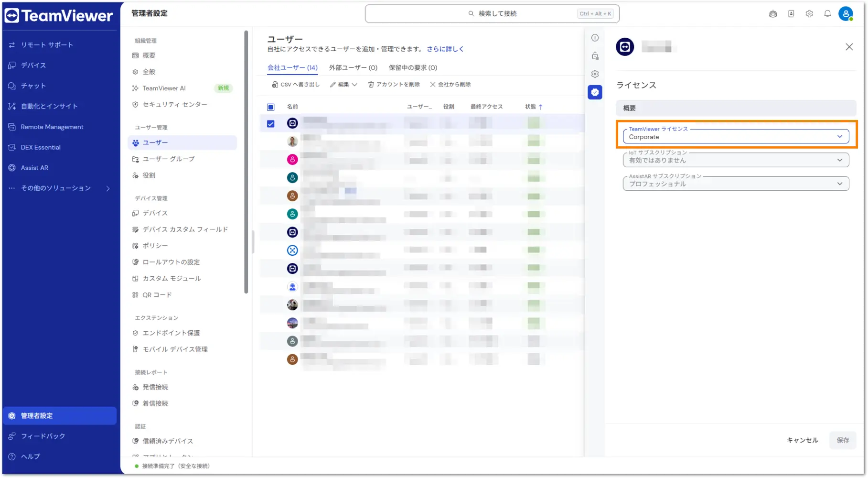Open notifications bell
The width and height of the screenshot is (868, 478).
(827, 14)
